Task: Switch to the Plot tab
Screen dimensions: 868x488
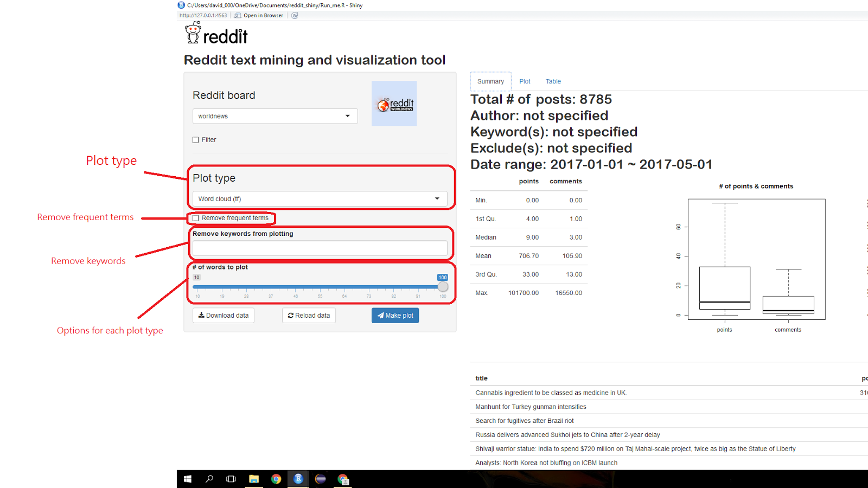Action: point(524,81)
